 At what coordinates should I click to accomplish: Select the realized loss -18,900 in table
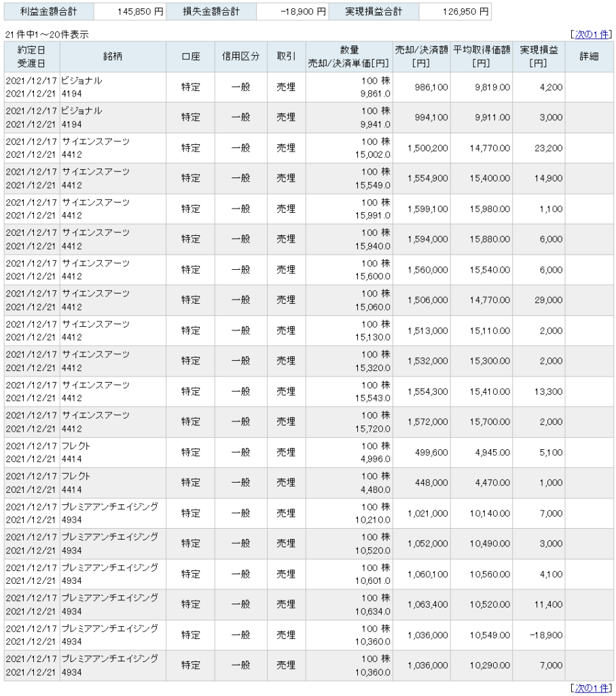pos(546,636)
